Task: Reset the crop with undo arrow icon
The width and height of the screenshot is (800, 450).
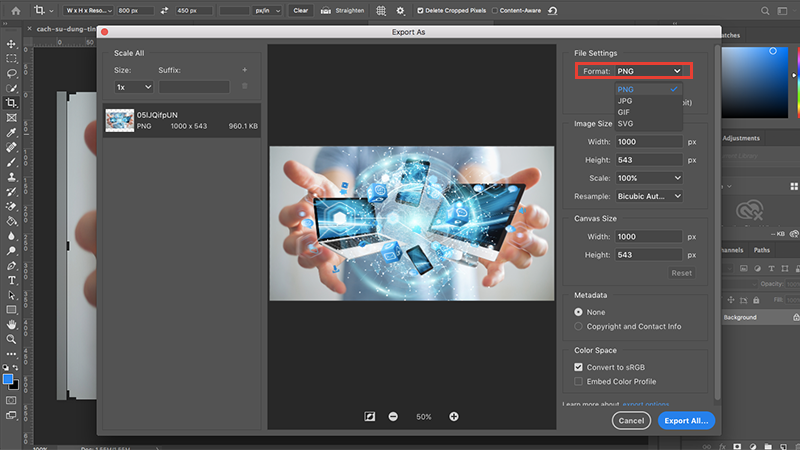Action: click(553, 10)
